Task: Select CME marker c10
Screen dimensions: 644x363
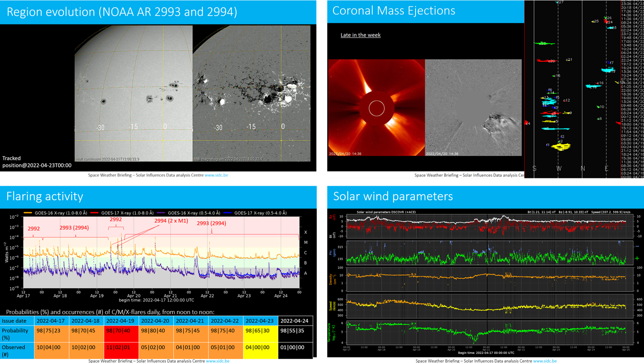Action: point(601,107)
